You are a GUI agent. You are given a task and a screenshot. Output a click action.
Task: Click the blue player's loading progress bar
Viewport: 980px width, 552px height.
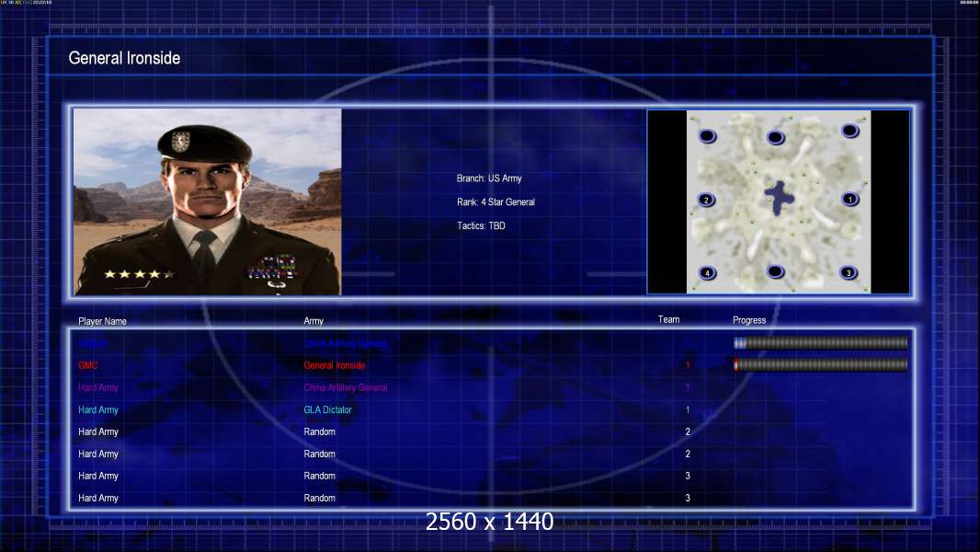click(820, 342)
